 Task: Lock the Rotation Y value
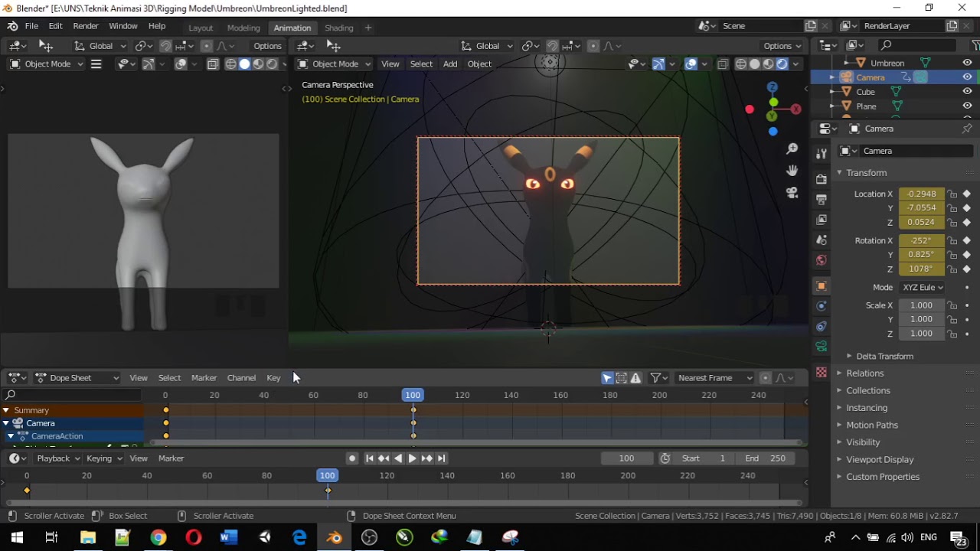pos(952,255)
